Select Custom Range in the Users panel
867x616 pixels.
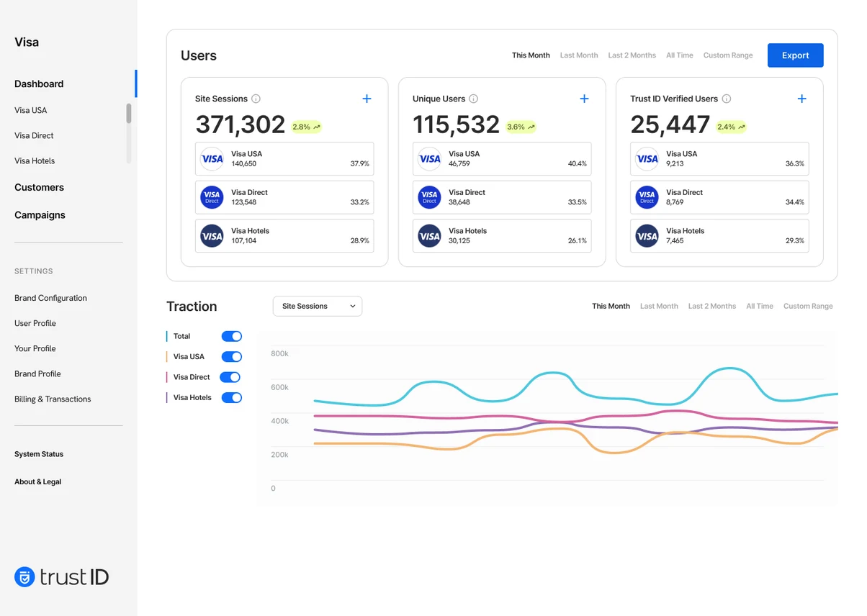[x=728, y=55]
